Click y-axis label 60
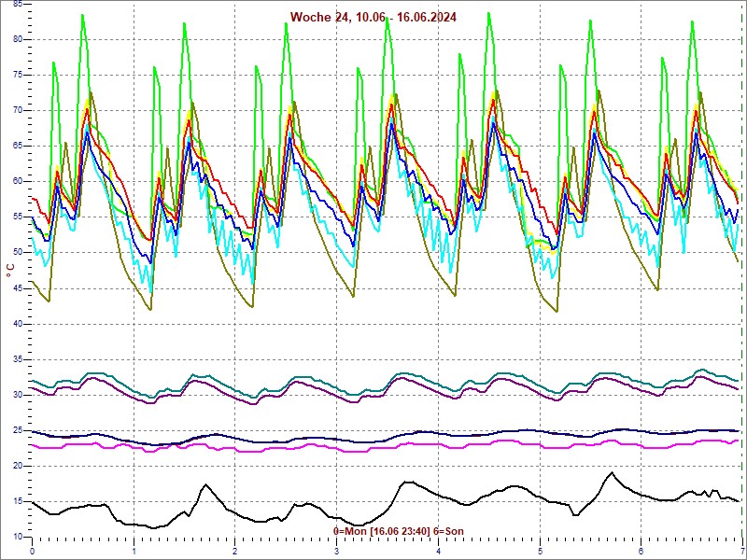Viewport: 747px width, 560px height. coord(18,181)
